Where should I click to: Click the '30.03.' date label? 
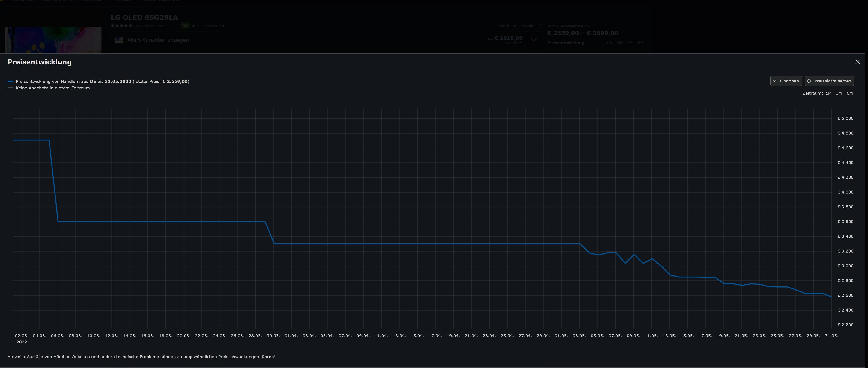(273, 336)
